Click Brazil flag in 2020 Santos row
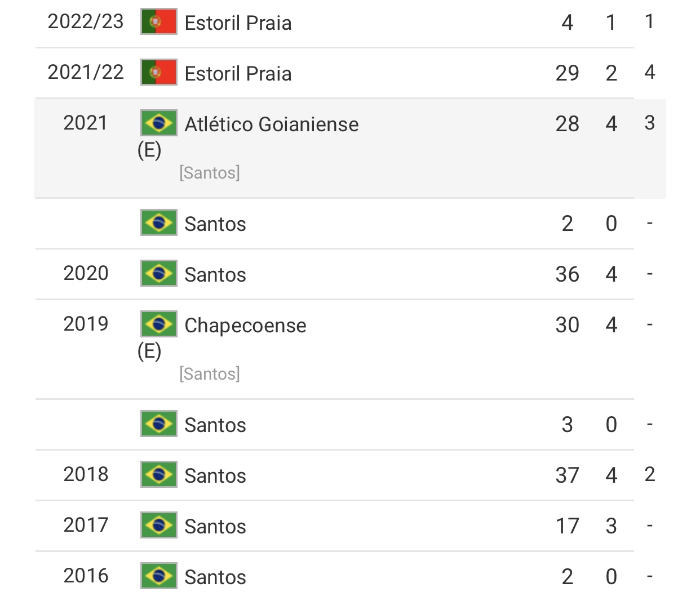This screenshot has width=700, height=601. pyautogui.click(x=158, y=274)
